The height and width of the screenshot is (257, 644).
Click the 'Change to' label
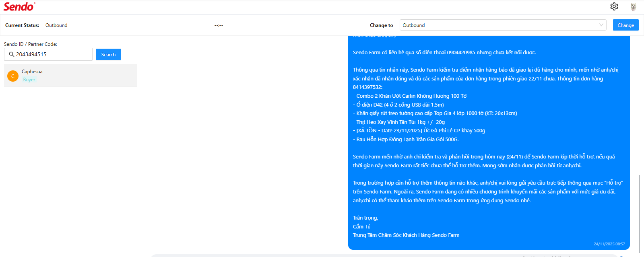(x=381, y=25)
